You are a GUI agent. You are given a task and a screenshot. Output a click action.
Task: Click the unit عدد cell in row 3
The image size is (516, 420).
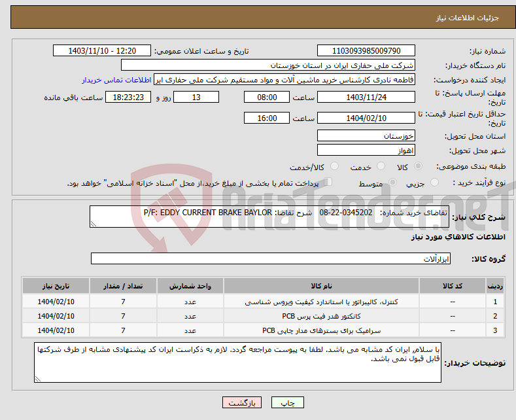(x=190, y=330)
